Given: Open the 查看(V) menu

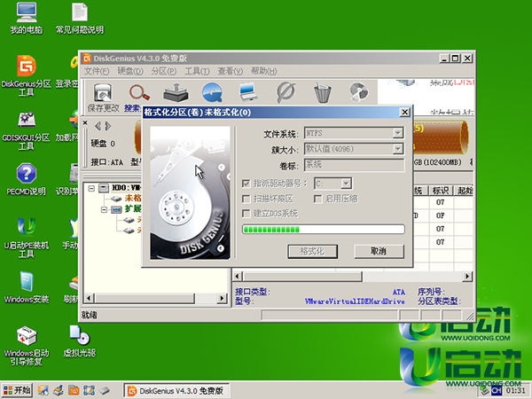Looking at the screenshot, I should (x=230, y=71).
